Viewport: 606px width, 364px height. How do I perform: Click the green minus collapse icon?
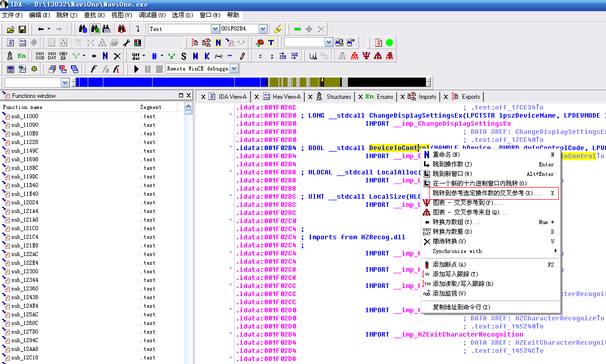(x=297, y=29)
